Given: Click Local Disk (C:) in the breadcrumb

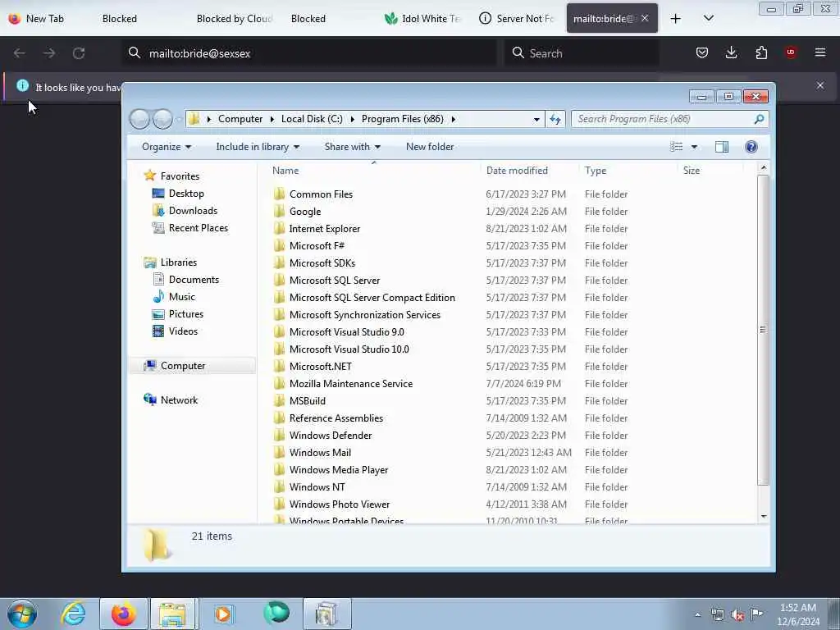Looking at the screenshot, I should point(312,119).
